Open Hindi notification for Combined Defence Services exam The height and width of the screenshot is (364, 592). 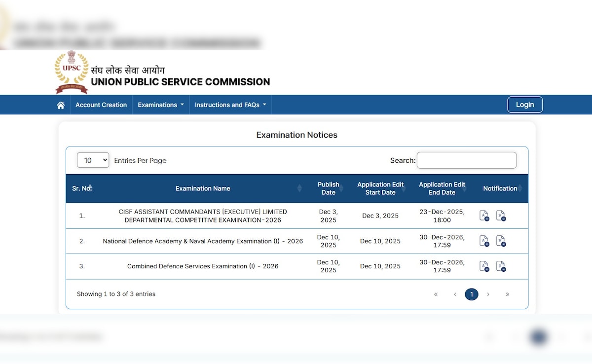tap(501, 266)
